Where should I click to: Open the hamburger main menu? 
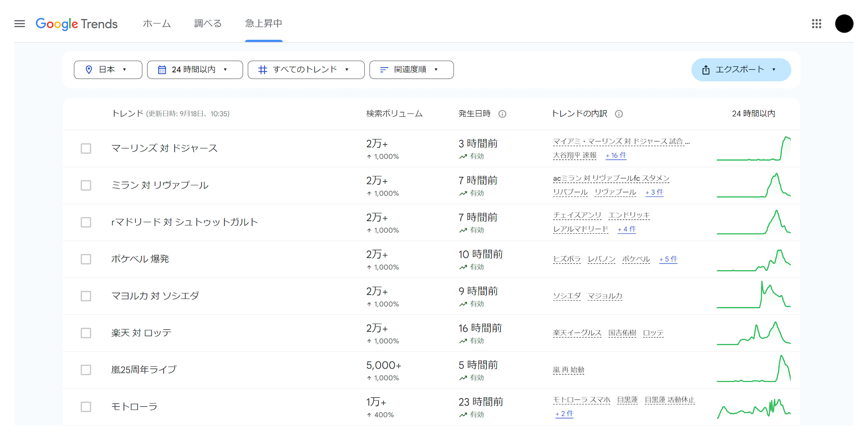coord(20,24)
